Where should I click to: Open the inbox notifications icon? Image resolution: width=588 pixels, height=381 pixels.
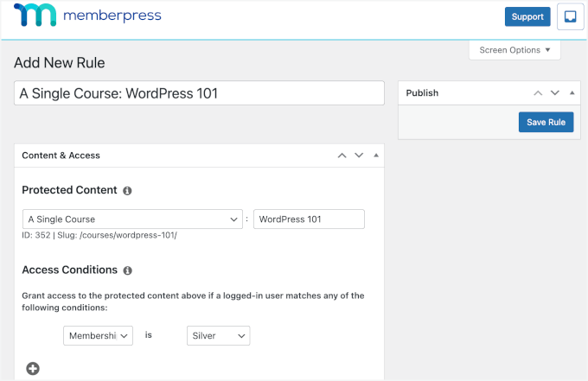click(570, 16)
